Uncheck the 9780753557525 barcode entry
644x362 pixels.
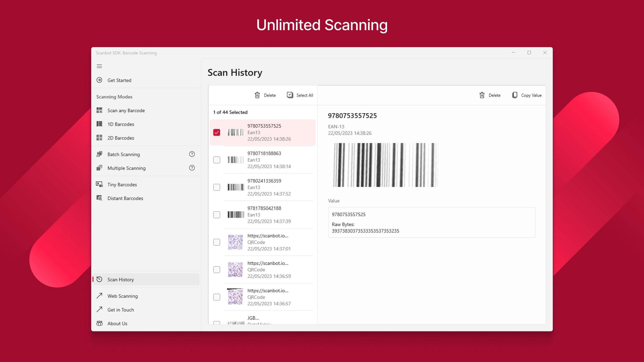pyautogui.click(x=216, y=132)
